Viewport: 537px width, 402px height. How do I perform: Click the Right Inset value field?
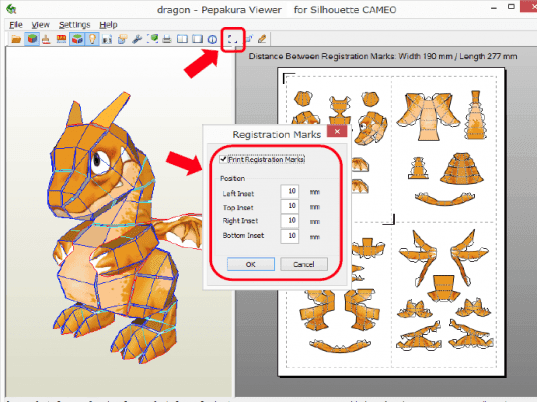pos(289,221)
